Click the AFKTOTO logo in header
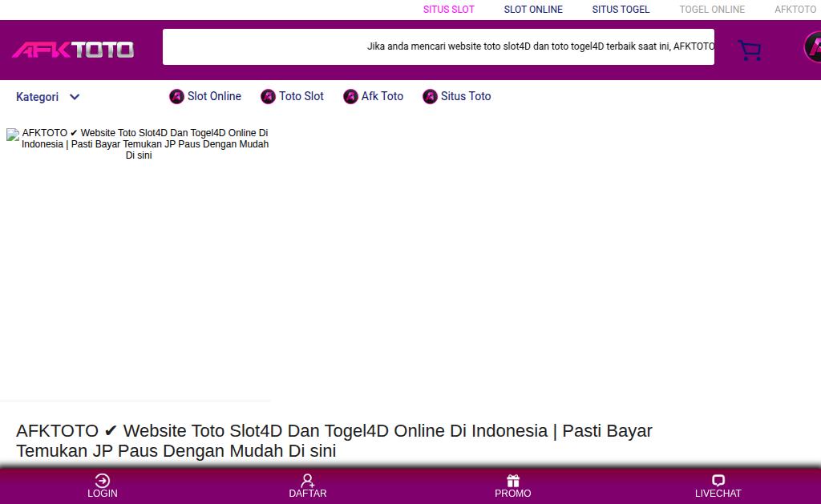Image resolution: width=821 pixels, height=504 pixels. [x=73, y=50]
